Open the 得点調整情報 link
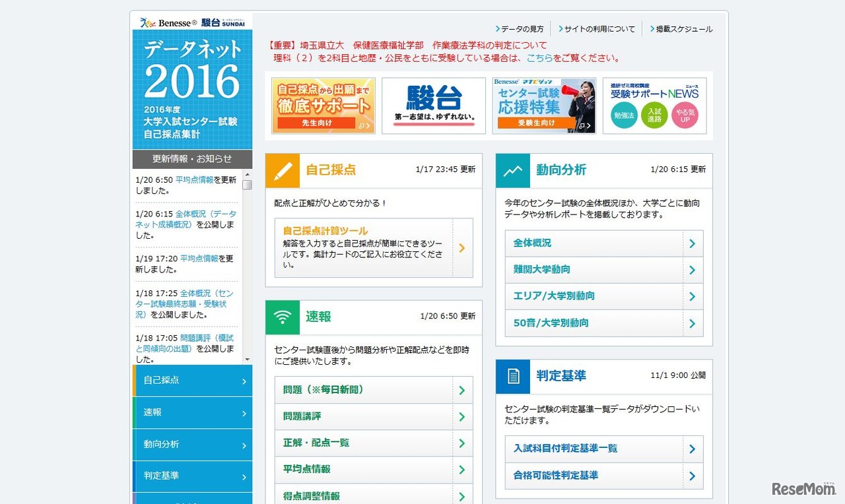The image size is (845, 504). [x=312, y=496]
